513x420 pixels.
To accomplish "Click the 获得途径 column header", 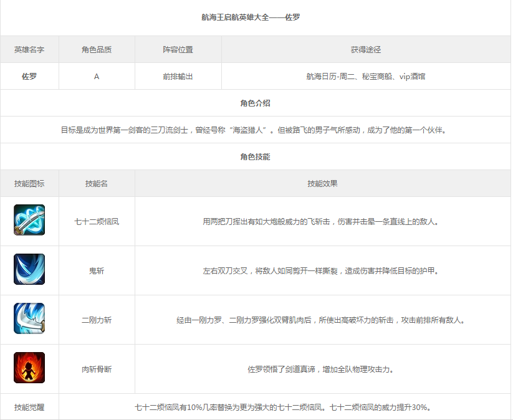I will (366, 50).
